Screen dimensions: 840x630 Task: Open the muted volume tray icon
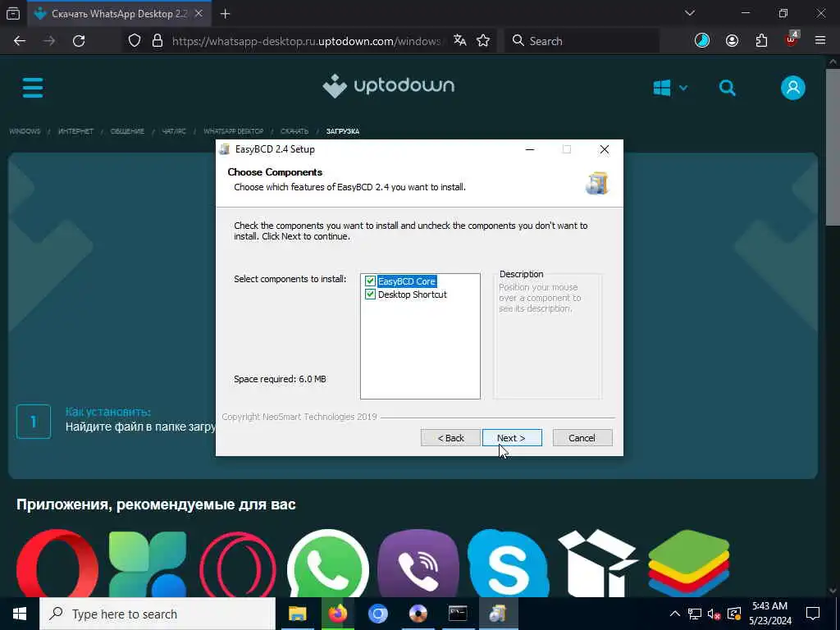click(x=714, y=614)
